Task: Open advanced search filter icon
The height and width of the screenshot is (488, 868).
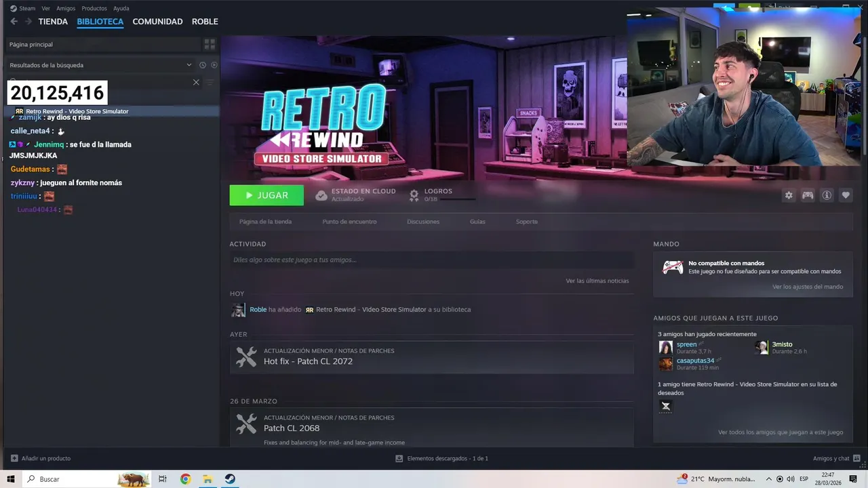Action: coord(210,82)
